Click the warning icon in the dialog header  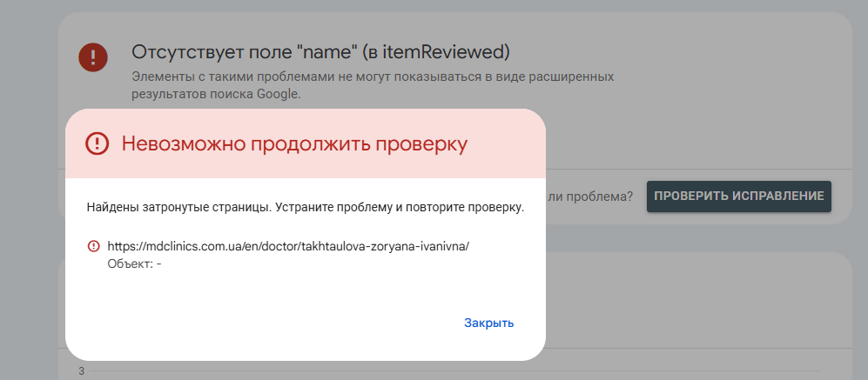[97, 144]
